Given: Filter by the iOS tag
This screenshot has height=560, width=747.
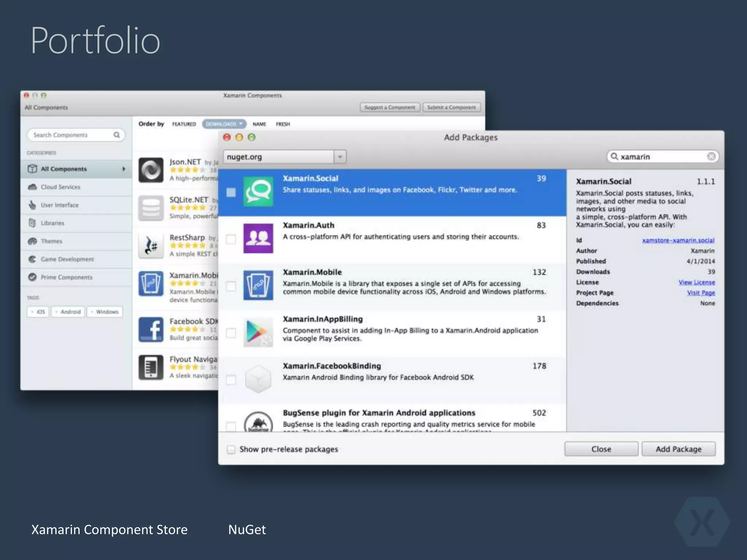Looking at the screenshot, I should pos(38,312).
